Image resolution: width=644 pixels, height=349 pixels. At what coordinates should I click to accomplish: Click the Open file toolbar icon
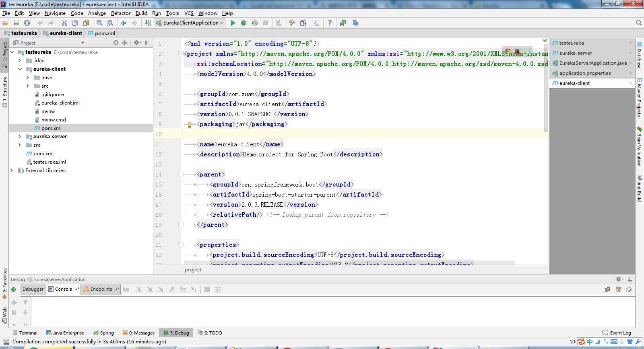(x=5, y=23)
